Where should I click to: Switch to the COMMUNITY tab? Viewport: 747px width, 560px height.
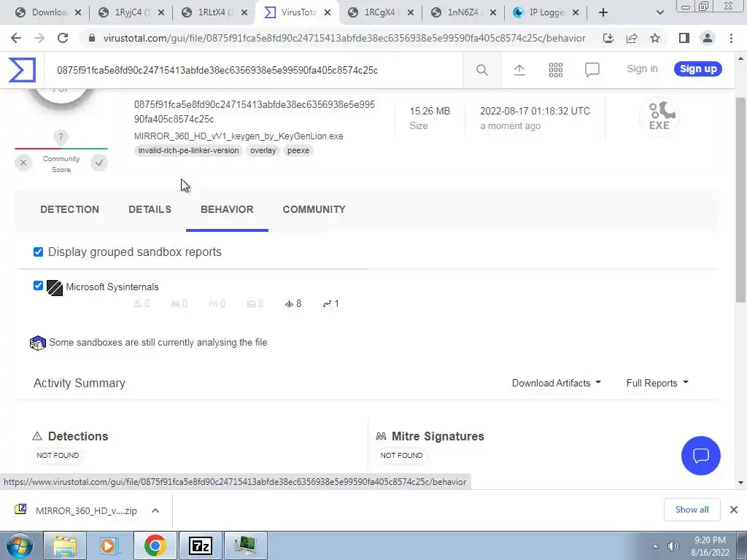coord(314,209)
